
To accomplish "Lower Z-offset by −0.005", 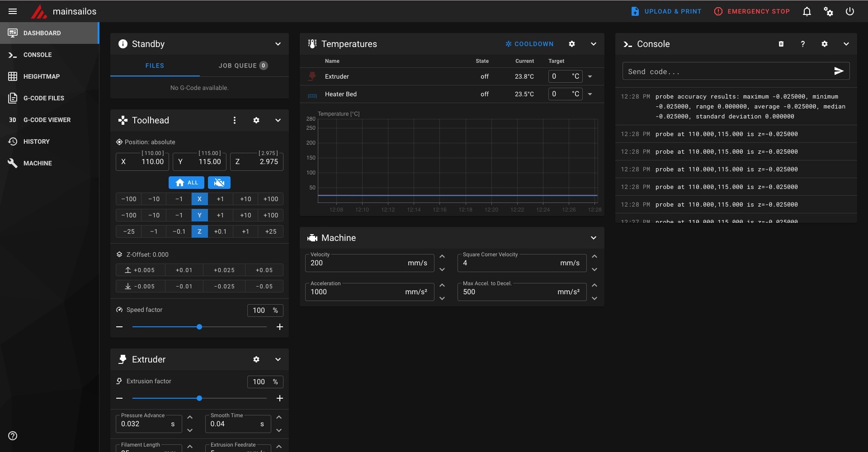I will pyautogui.click(x=140, y=286).
